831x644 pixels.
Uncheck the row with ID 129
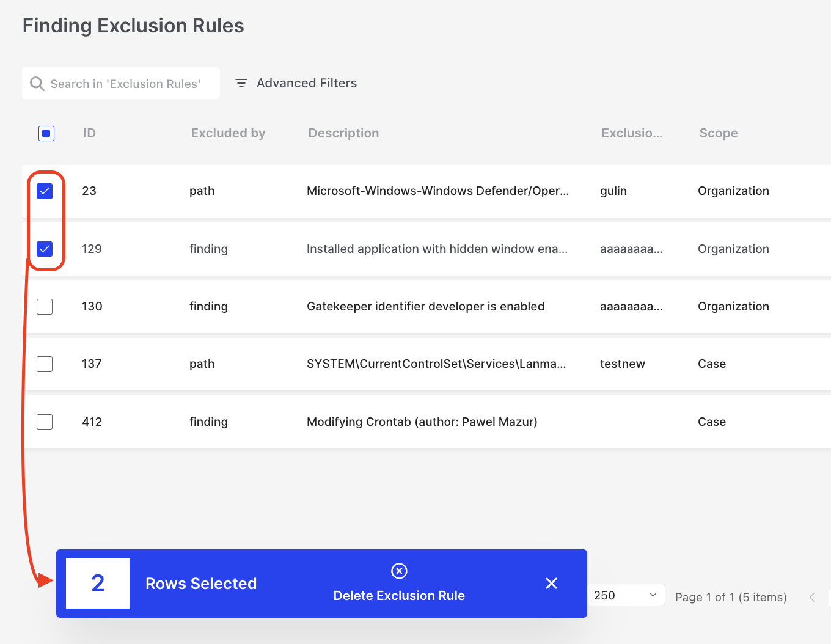45,249
